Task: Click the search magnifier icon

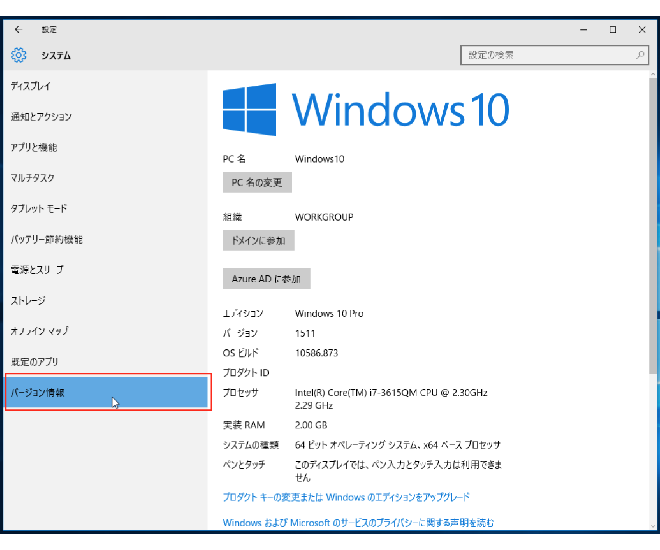Action: click(640, 55)
